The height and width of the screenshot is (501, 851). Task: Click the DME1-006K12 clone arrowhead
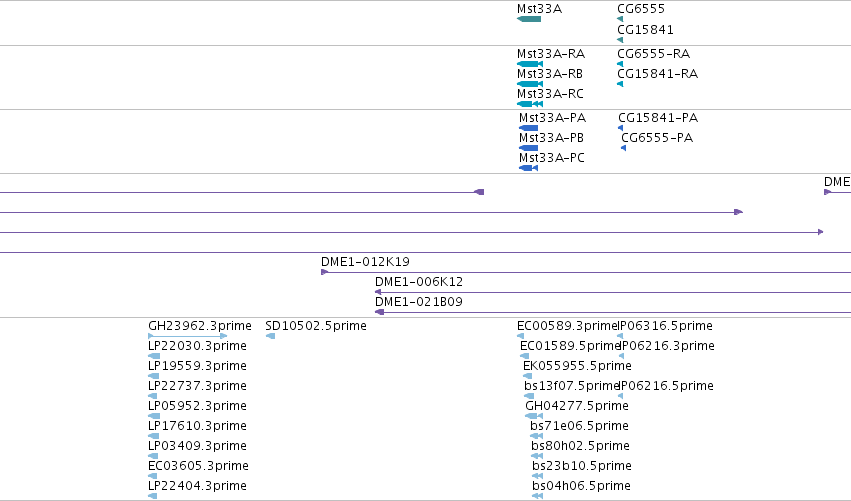378,292
